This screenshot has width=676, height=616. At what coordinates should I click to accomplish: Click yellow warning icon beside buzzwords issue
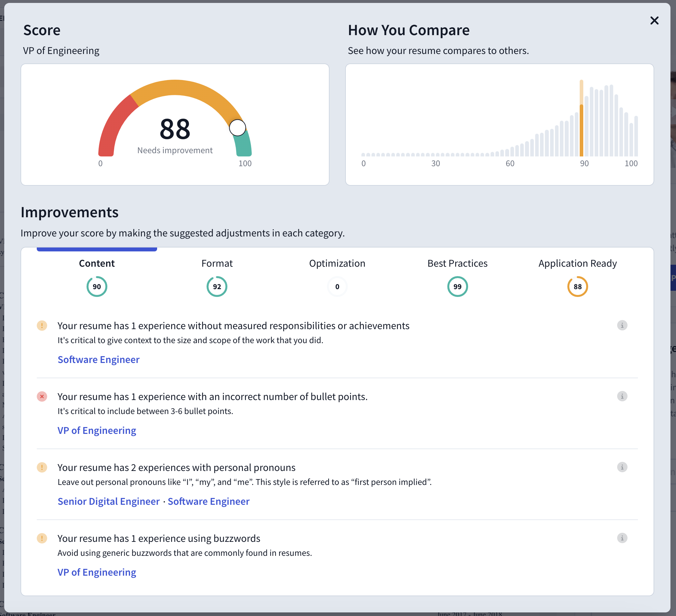[x=42, y=538]
